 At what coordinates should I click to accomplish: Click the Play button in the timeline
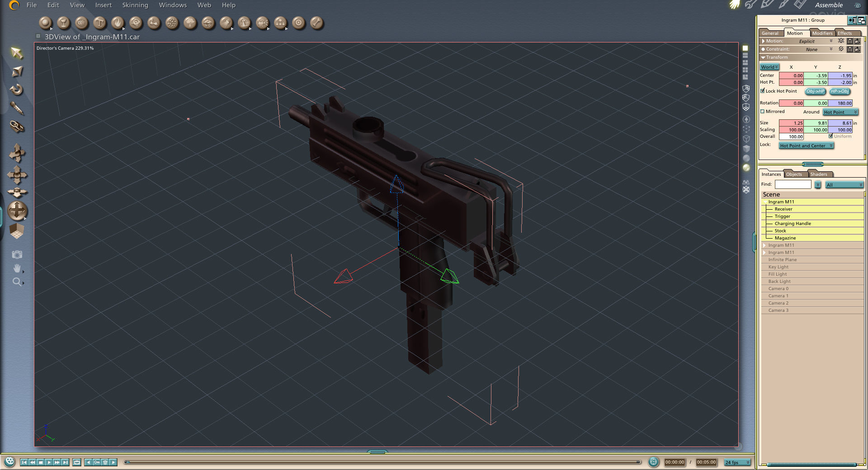[49, 462]
